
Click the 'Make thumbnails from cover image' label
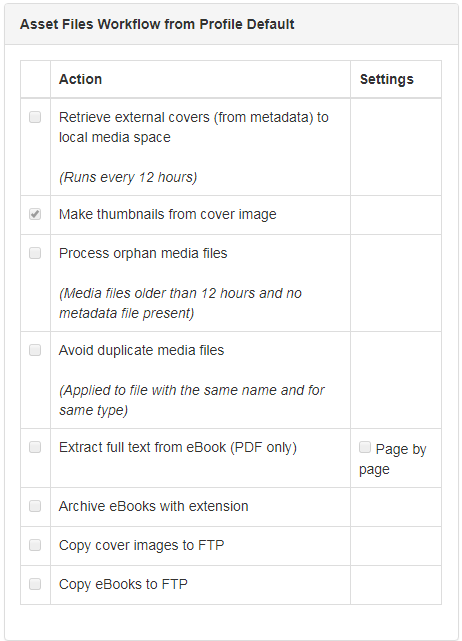(x=168, y=214)
